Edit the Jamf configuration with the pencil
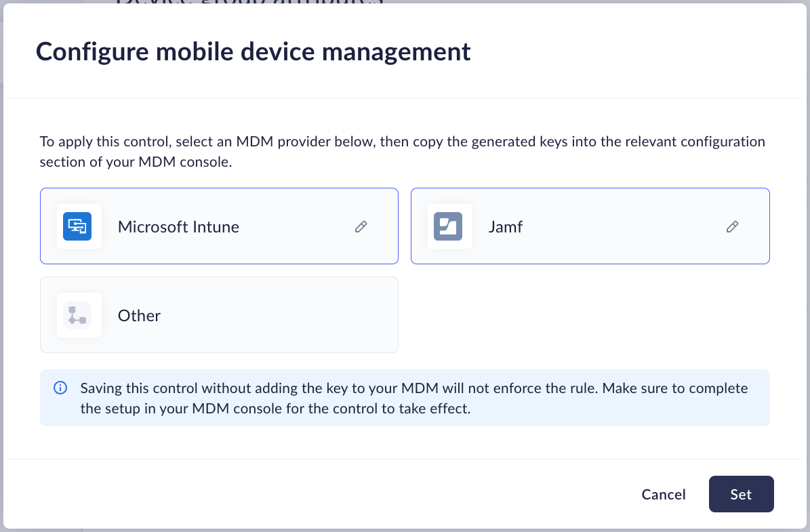This screenshot has width=810, height=532. tap(732, 227)
